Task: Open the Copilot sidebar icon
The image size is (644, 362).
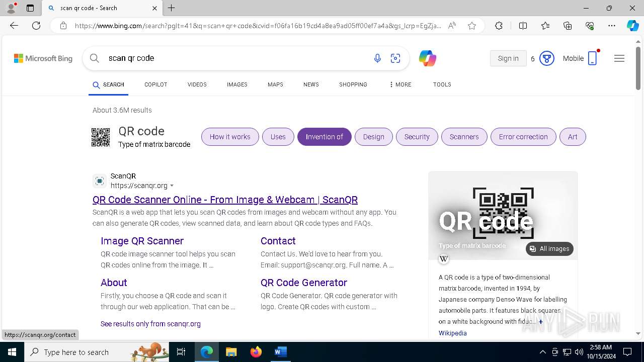Action: tap(632, 26)
